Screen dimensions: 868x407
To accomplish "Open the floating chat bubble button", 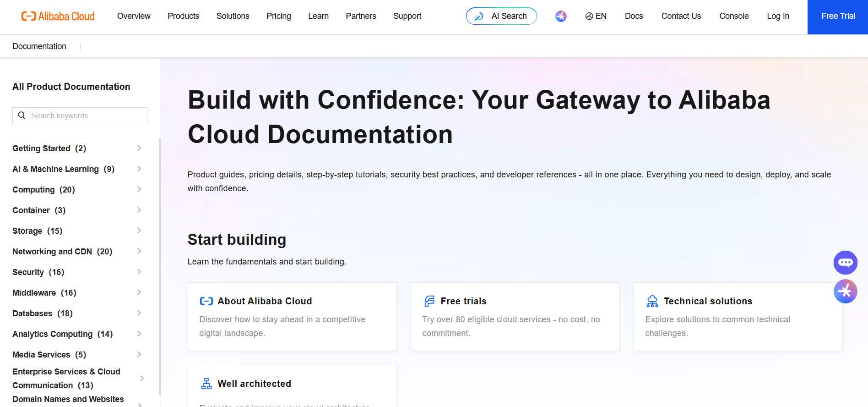I will tap(845, 263).
